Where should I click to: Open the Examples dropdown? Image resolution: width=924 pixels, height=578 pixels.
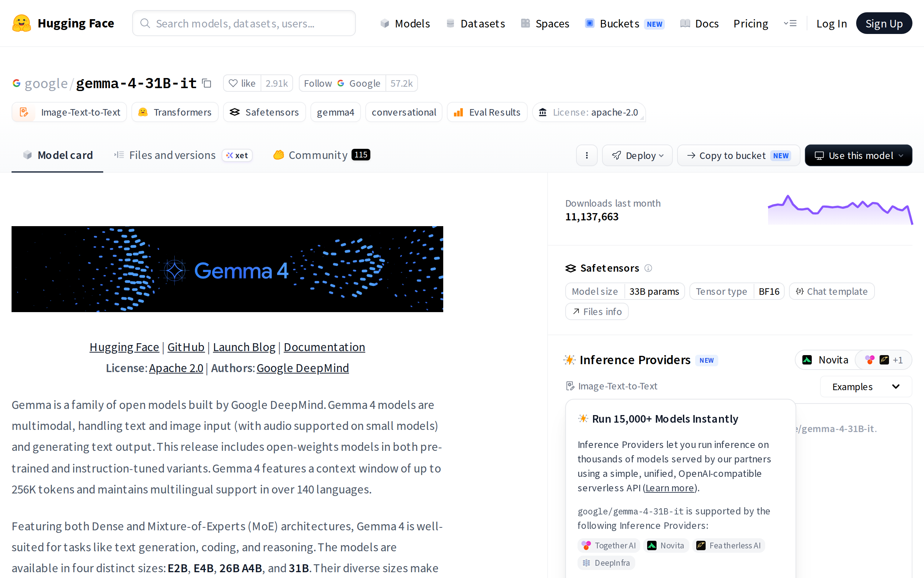click(866, 387)
